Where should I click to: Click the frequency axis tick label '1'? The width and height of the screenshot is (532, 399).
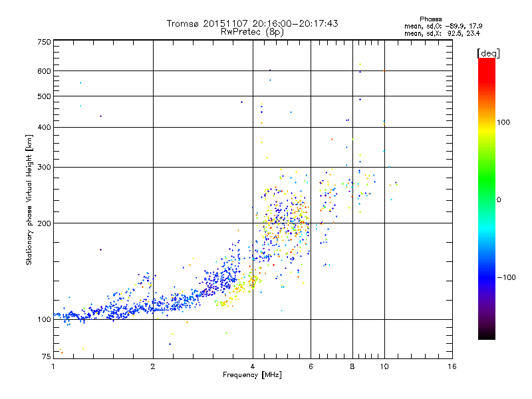[x=53, y=366]
